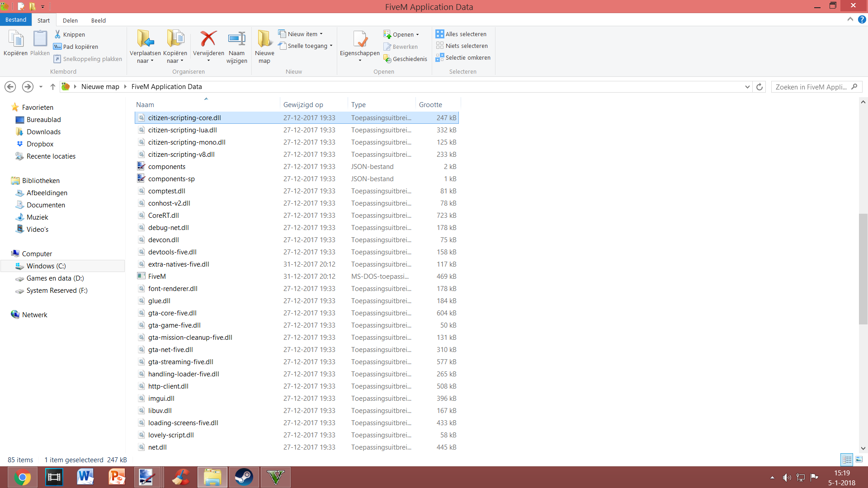Select Downloads in Favorieten
The height and width of the screenshot is (488, 868).
(43, 132)
